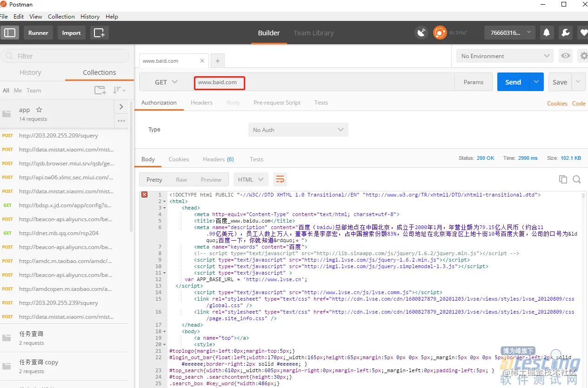Open Send button dropdown arrow
This screenshot has height=388, width=588.
536,82
